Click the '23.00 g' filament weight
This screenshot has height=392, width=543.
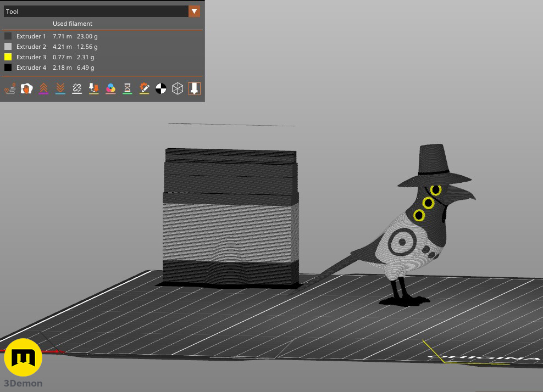click(x=87, y=36)
